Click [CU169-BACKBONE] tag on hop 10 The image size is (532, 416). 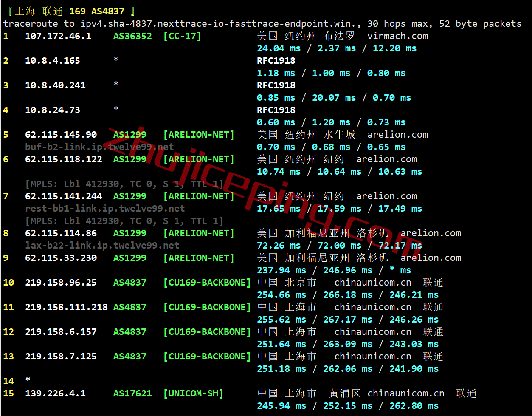pos(207,283)
